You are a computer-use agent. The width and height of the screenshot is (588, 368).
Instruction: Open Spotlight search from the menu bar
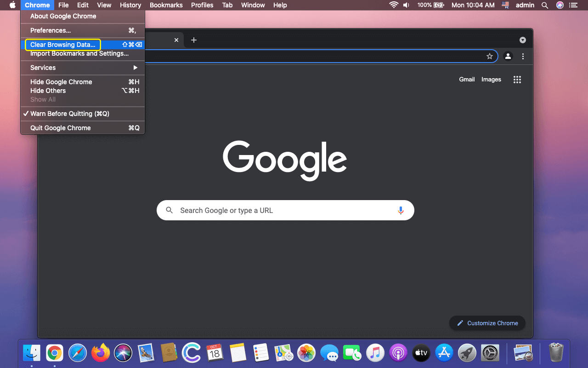click(544, 5)
